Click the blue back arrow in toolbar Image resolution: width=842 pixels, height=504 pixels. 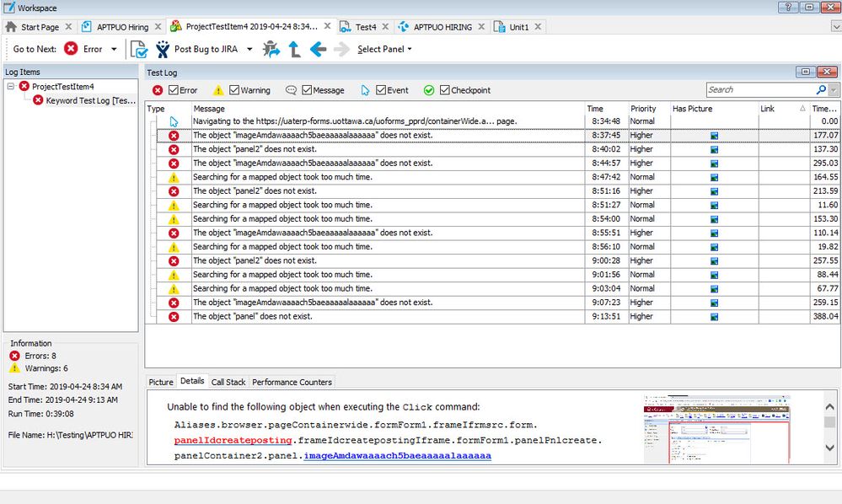[318, 49]
